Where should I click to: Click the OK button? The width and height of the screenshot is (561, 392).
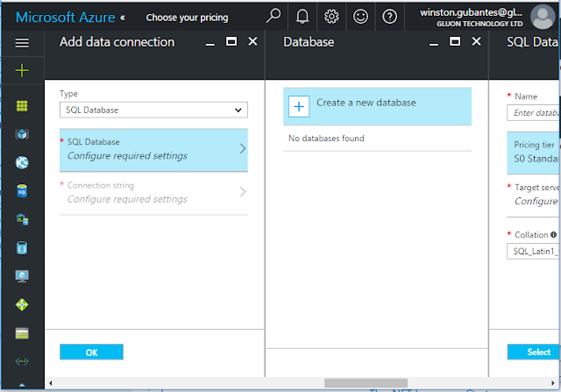click(91, 352)
